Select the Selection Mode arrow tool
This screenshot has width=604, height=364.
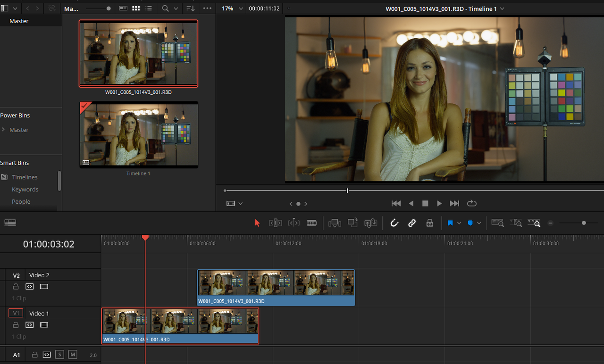[x=257, y=223]
